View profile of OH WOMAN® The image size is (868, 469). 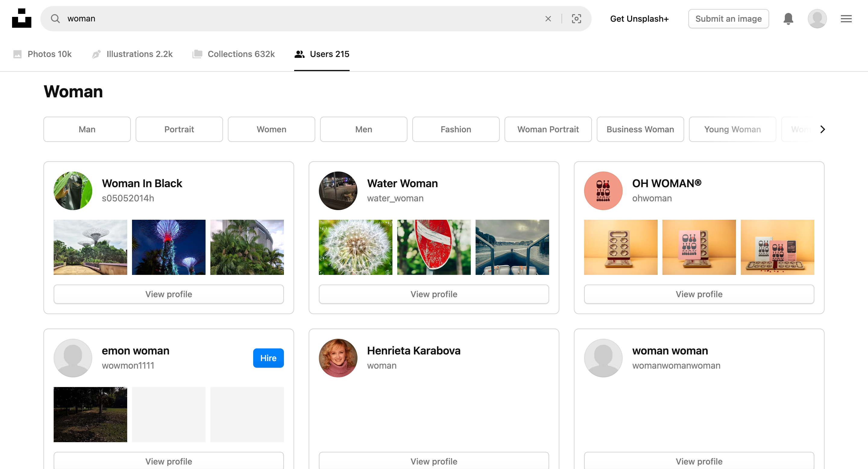pos(699,294)
